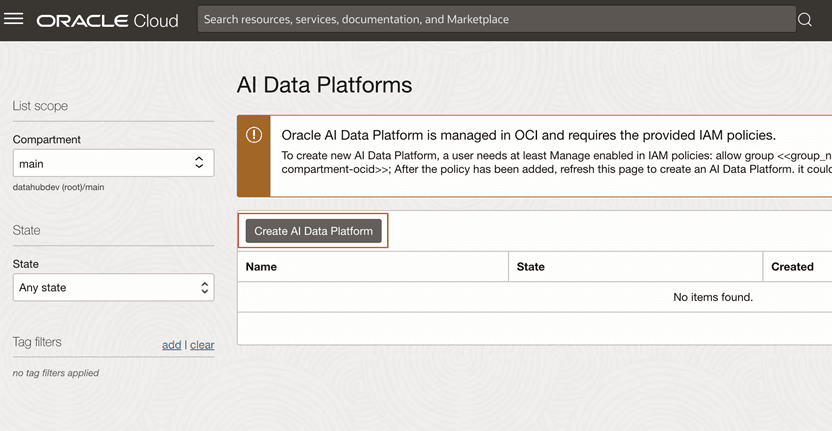Image resolution: width=832 pixels, height=431 pixels.
Task: Expand the Any state dropdown
Action: coord(113,287)
